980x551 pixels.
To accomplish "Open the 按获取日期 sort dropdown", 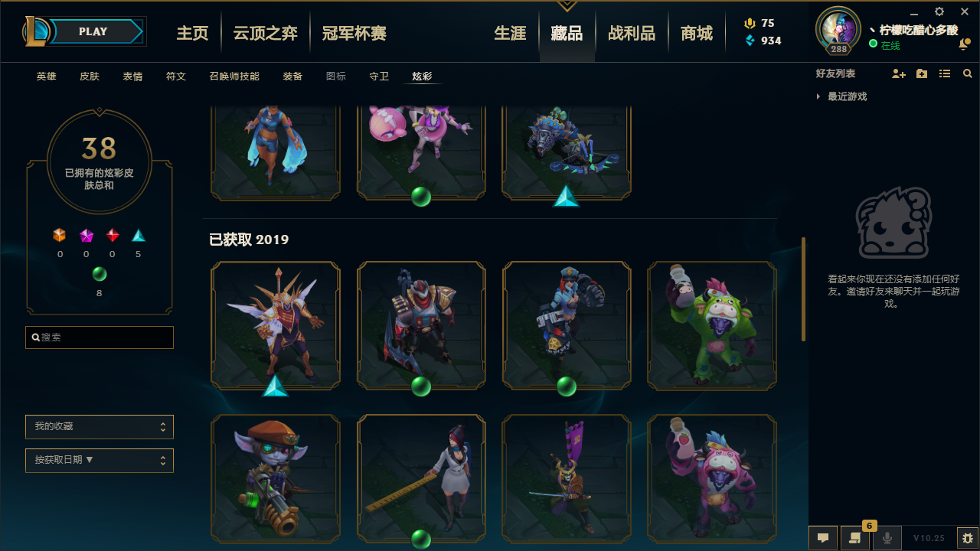I will point(100,460).
